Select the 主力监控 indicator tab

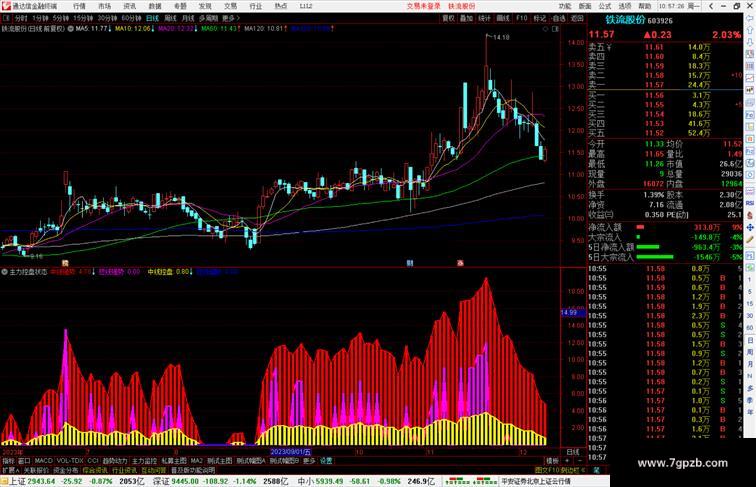tap(144, 461)
